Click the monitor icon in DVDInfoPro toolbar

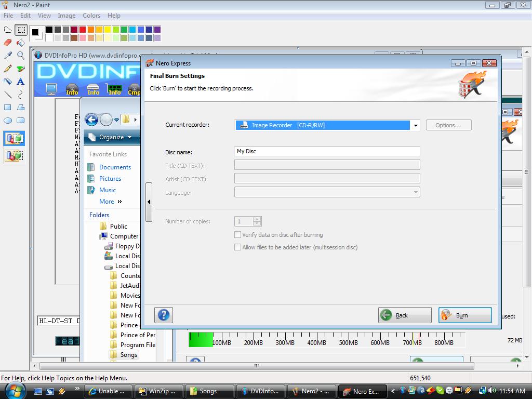coord(51,89)
